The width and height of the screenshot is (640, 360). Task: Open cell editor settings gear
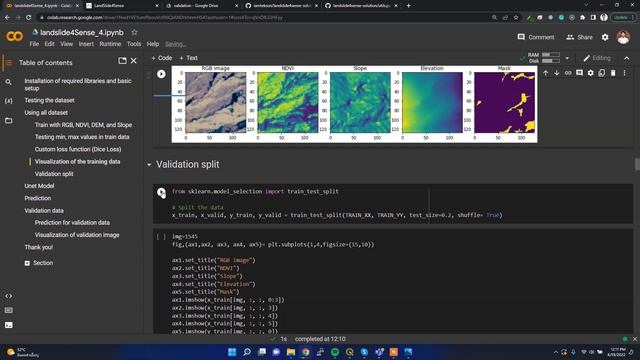coord(591,73)
